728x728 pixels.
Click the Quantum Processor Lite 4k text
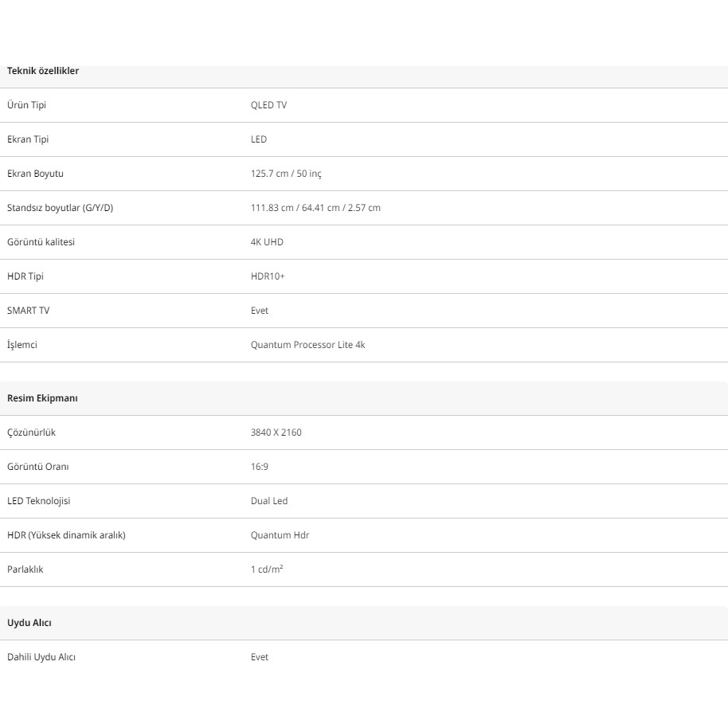(307, 345)
